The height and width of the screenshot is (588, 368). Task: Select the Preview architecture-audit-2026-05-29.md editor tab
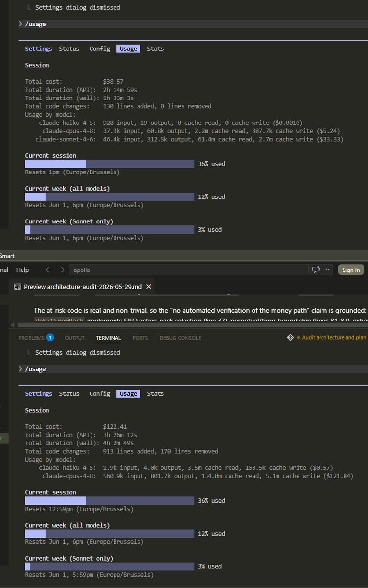coord(83,287)
